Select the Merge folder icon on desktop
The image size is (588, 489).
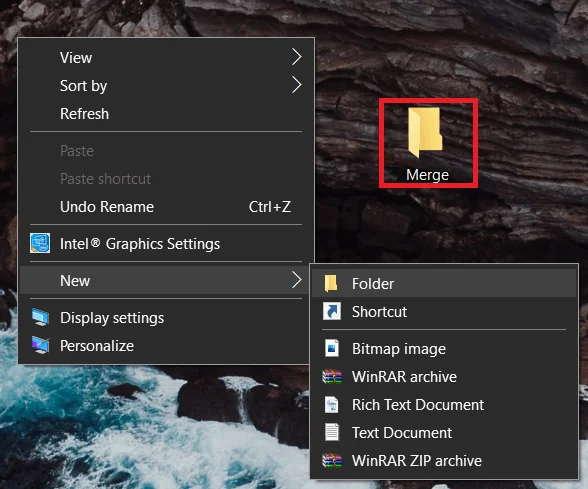(425, 132)
